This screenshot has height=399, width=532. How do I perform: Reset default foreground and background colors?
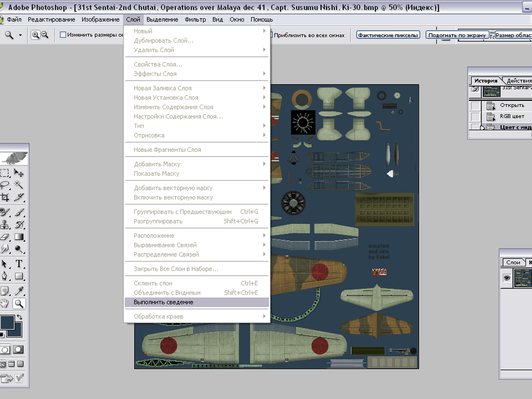coord(2,335)
